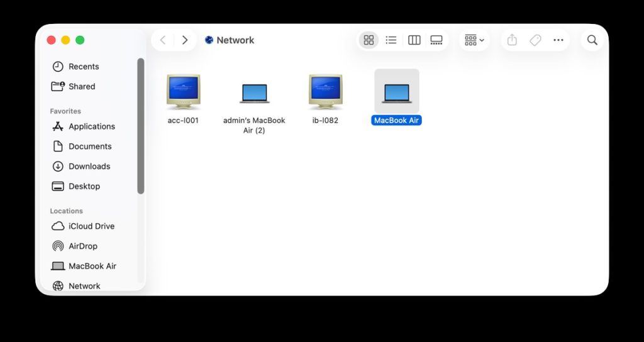The image size is (644, 342).
Task: Click the Network window title text
Action: [x=235, y=40]
